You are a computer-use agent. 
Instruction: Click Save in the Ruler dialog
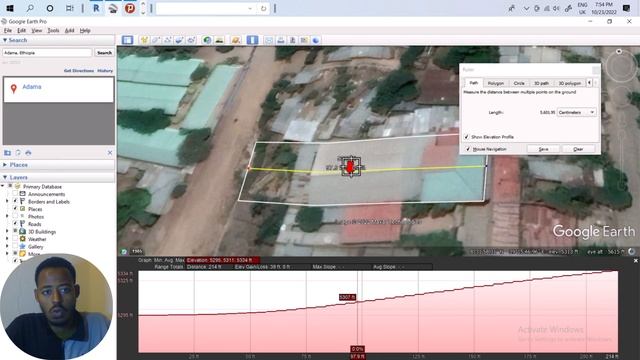click(543, 149)
